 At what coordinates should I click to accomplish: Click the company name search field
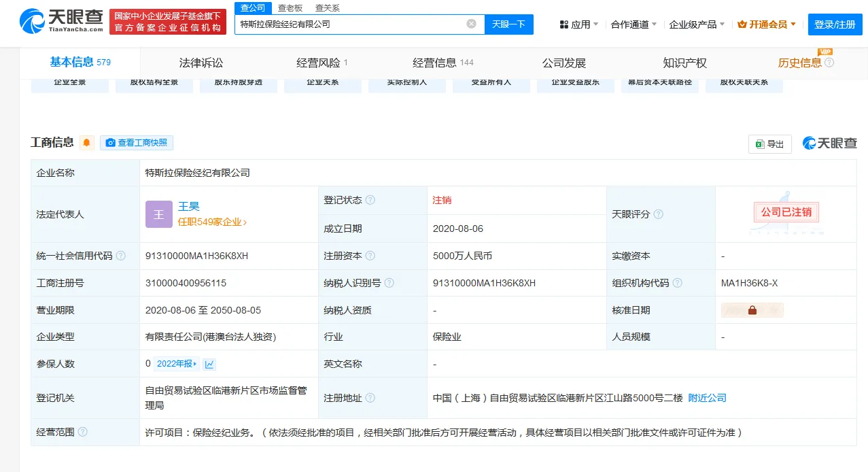click(x=350, y=24)
